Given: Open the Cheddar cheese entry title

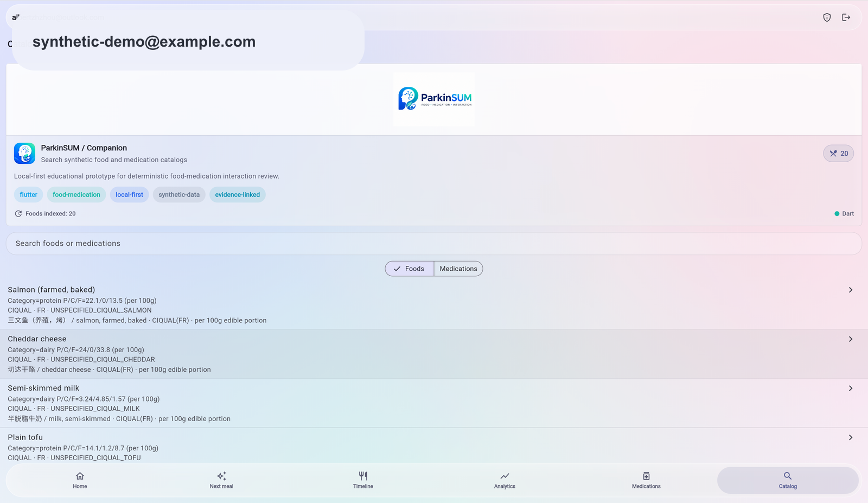Looking at the screenshot, I should [x=37, y=339].
